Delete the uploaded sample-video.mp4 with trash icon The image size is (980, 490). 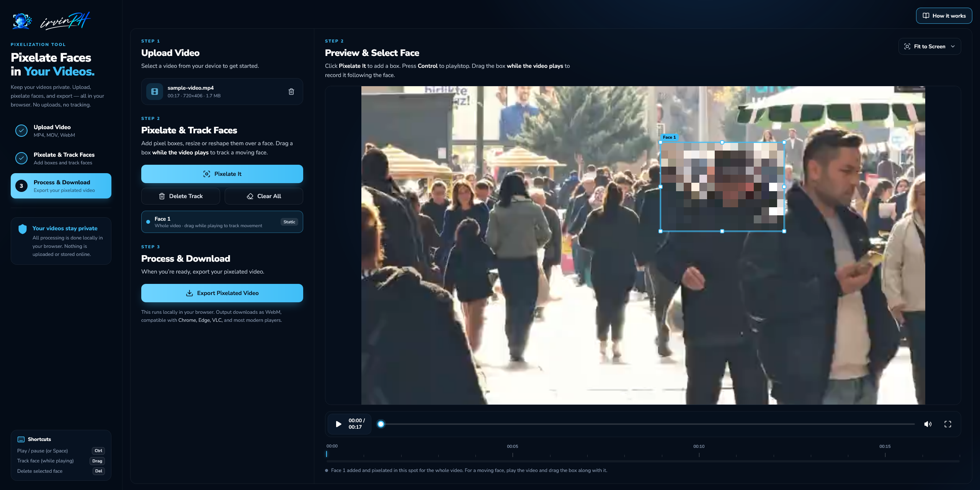coord(291,92)
